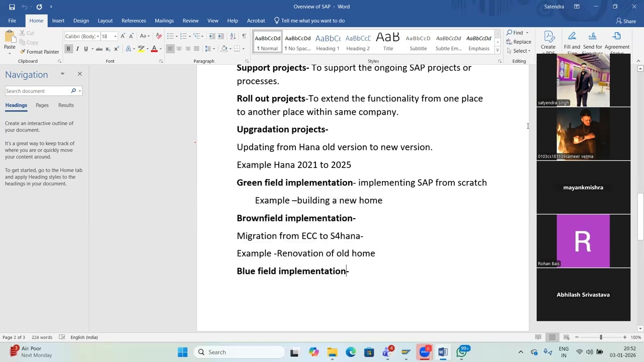Sort paragraph text A to Z
The width and height of the screenshot is (644, 362).
click(x=232, y=36)
